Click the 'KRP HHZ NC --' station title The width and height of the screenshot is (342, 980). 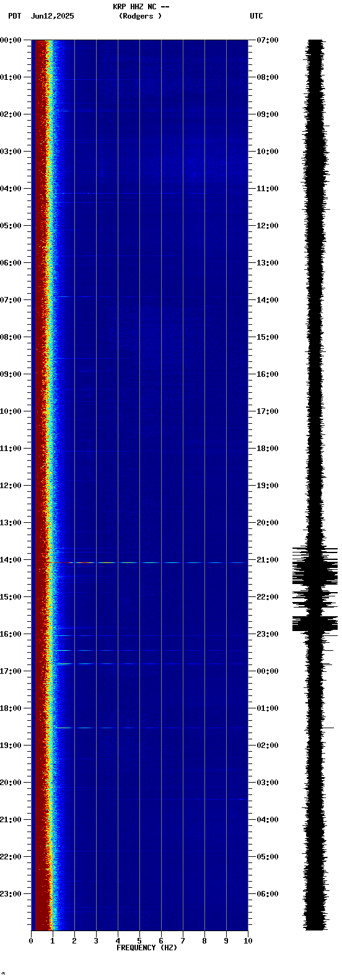coord(141,7)
